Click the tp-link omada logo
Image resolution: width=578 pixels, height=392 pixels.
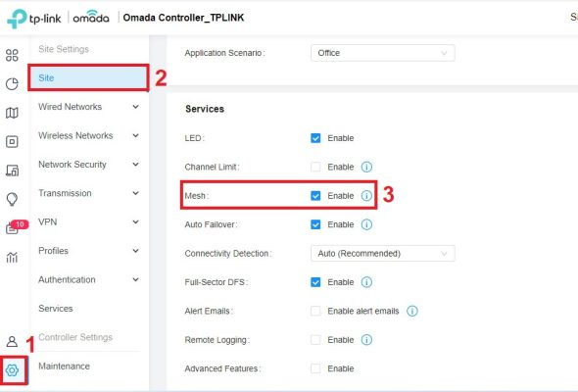pos(58,18)
